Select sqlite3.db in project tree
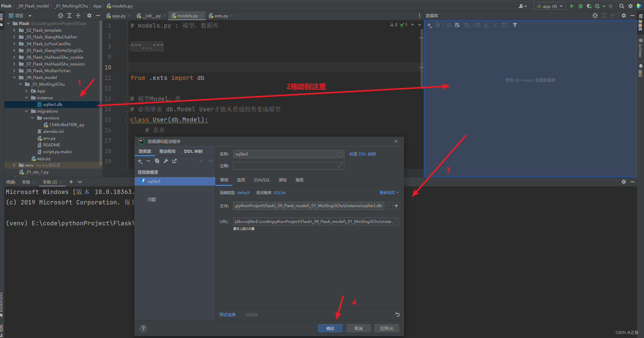The image size is (644, 338). [x=53, y=105]
